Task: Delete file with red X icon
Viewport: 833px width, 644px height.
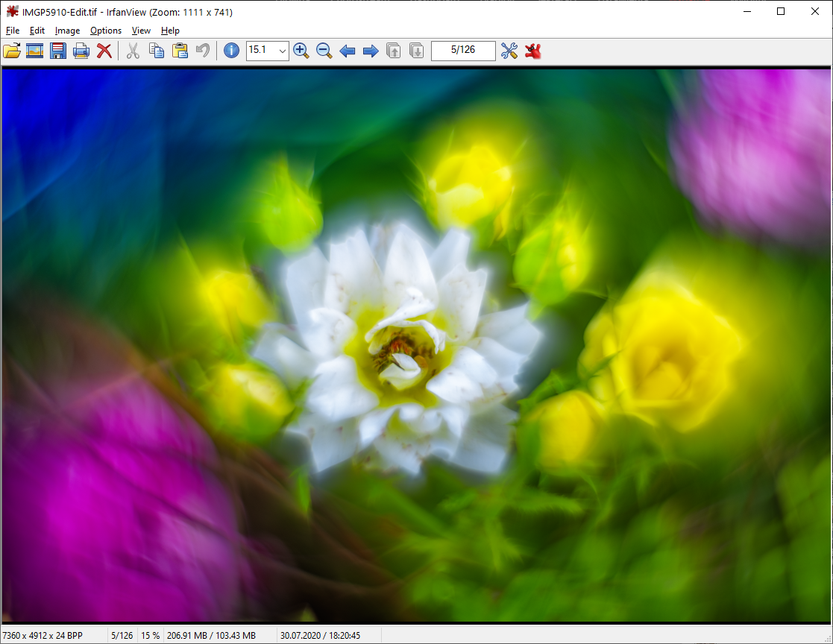Action: coord(104,51)
